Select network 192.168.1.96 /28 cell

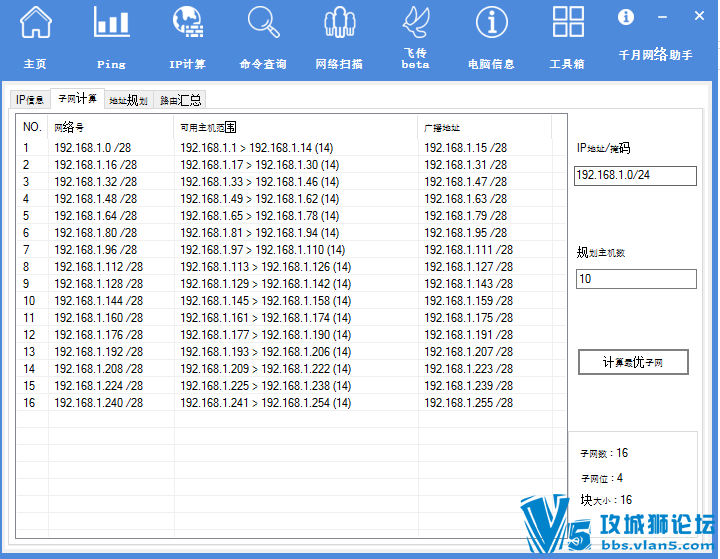click(96, 250)
